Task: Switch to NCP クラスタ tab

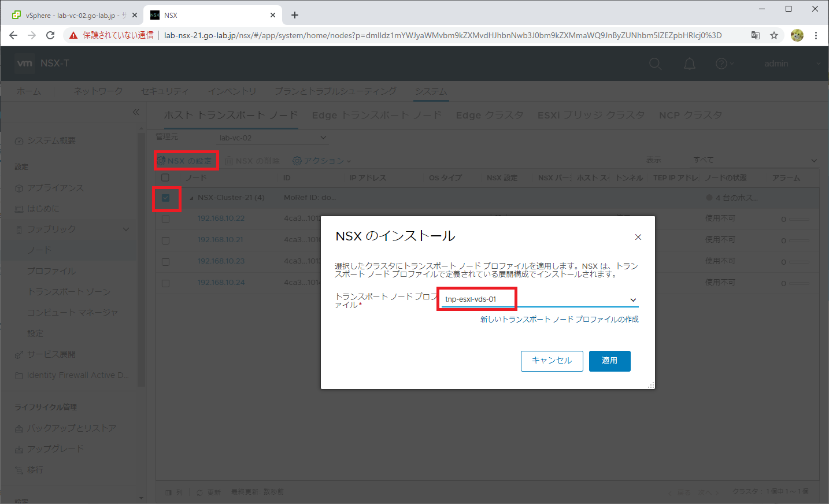Action: pos(690,115)
